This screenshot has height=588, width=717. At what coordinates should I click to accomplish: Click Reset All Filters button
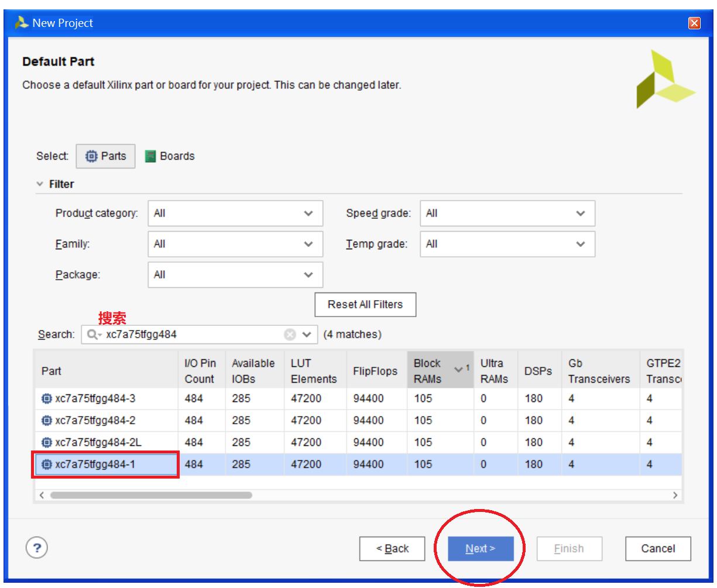365,304
